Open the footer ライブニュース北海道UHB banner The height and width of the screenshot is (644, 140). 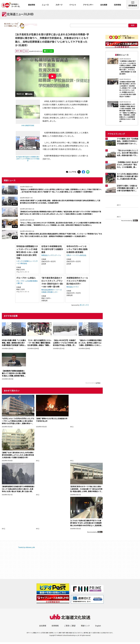pyautogui.click(x=53, y=599)
